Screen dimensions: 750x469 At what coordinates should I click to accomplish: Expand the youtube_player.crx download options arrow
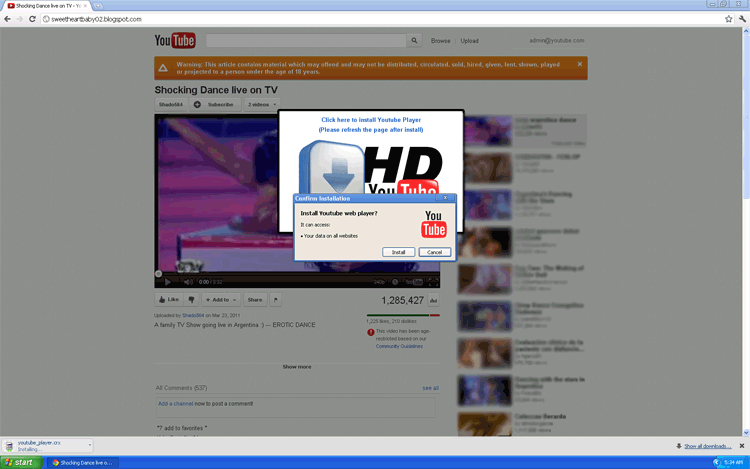[x=89, y=445]
